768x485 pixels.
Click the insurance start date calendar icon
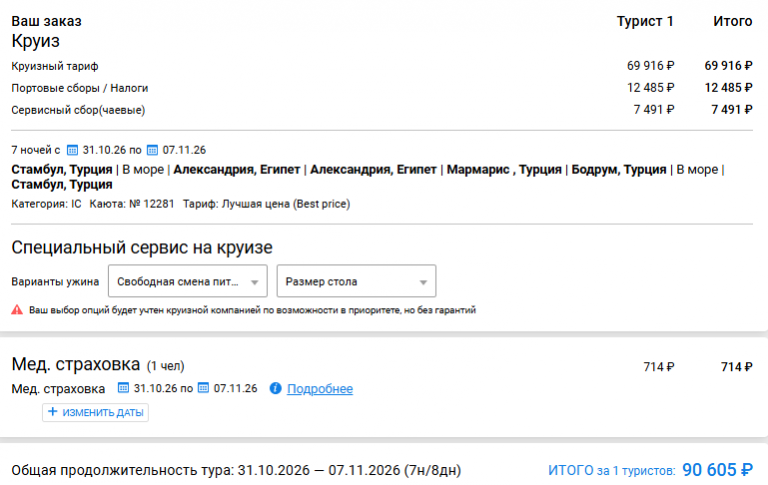point(123,388)
